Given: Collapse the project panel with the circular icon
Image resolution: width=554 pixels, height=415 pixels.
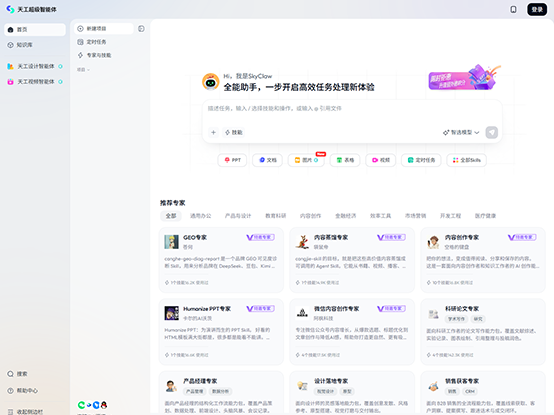Looking at the screenshot, I should point(141,29).
